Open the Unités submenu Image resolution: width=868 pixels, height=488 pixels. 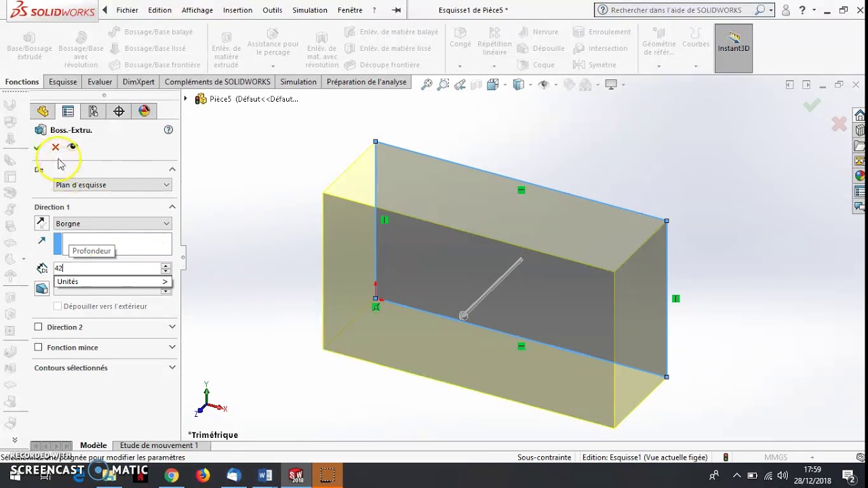(113, 281)
